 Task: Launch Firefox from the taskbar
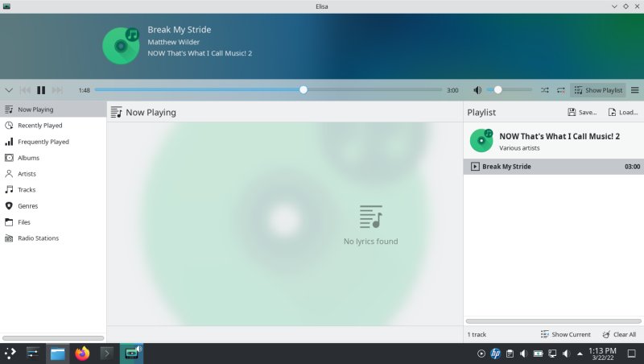82,354
